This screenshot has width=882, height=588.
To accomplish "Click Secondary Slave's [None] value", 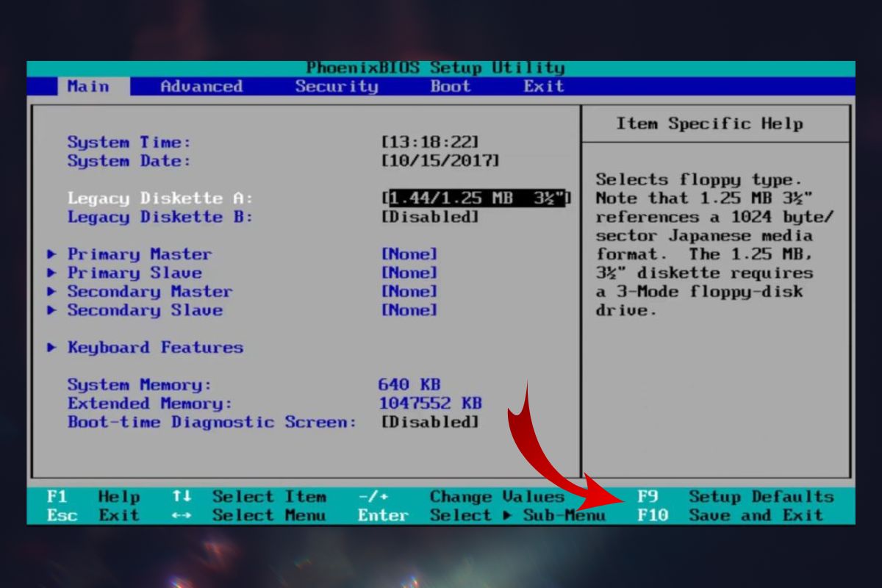I will (x=409, y=310).
